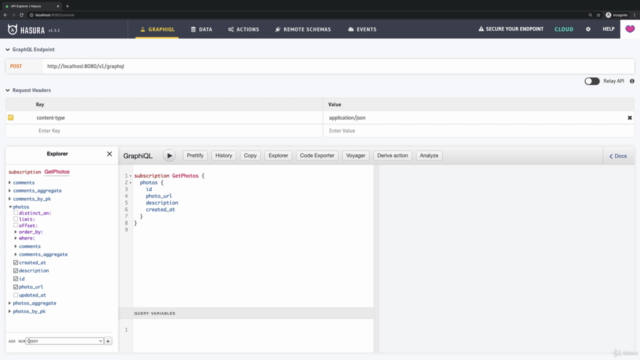The width and height of the screenshot is (640, 360).
Task: Click the Prettify button
Action: tap(195, 156)
